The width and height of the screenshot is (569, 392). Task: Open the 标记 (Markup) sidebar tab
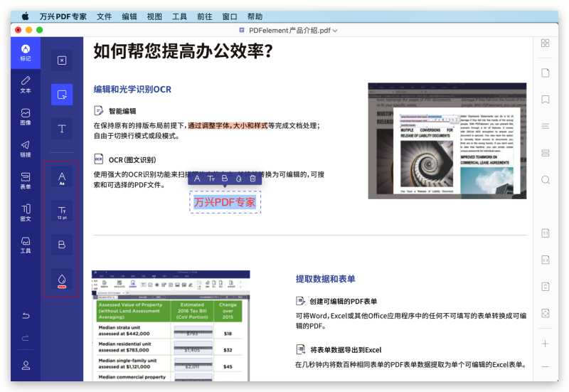point(26,53)
